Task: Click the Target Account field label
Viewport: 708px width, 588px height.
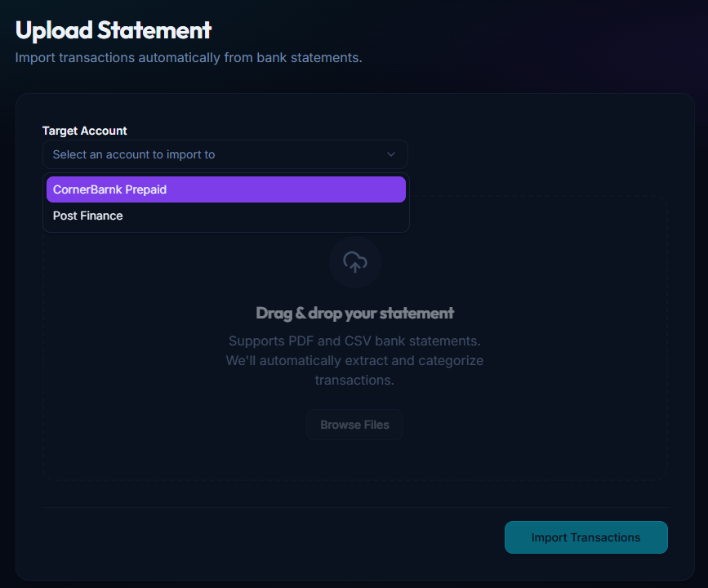Action: (x=85, y=131)
